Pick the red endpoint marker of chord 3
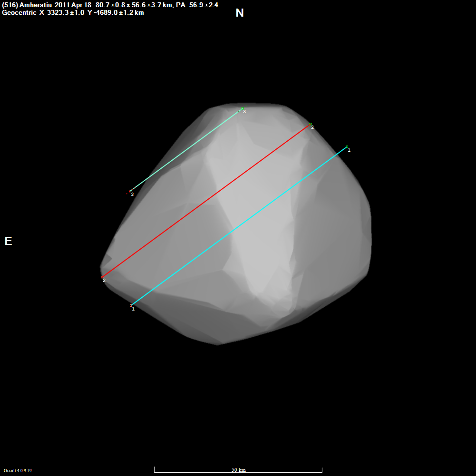The height and width of the screenshot is (476, 476). pyautogui.click(x=130, y=191)
